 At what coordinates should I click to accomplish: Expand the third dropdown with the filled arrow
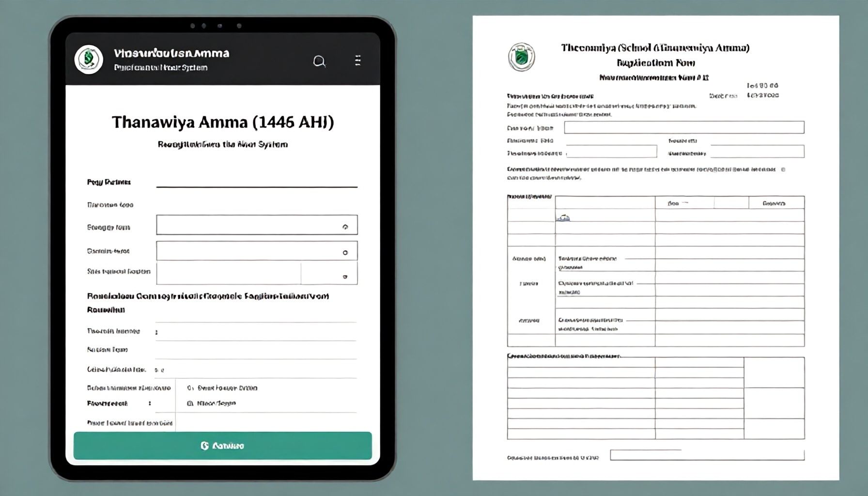(x=345, y=277)
